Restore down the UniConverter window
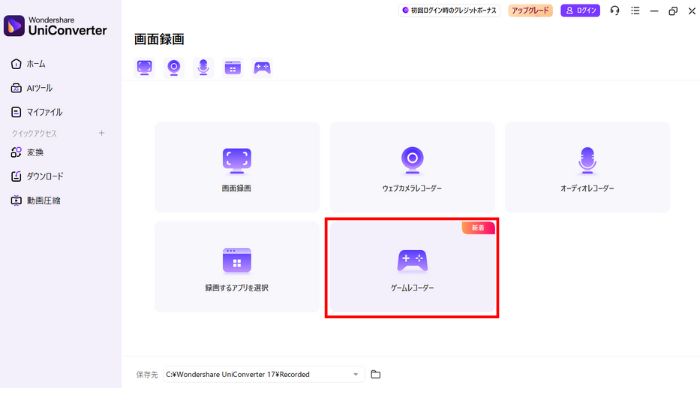 click(x=673, y=11)
